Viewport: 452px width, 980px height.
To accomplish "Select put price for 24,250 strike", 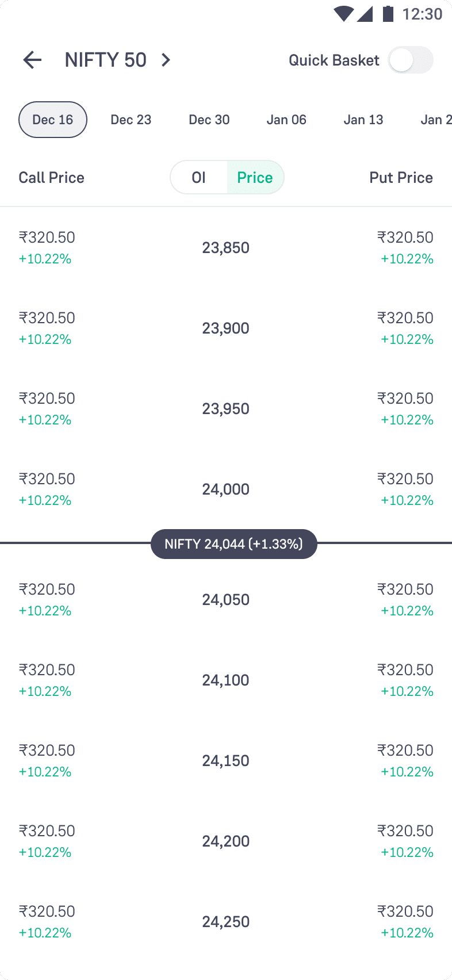I will tap(405, 921).
